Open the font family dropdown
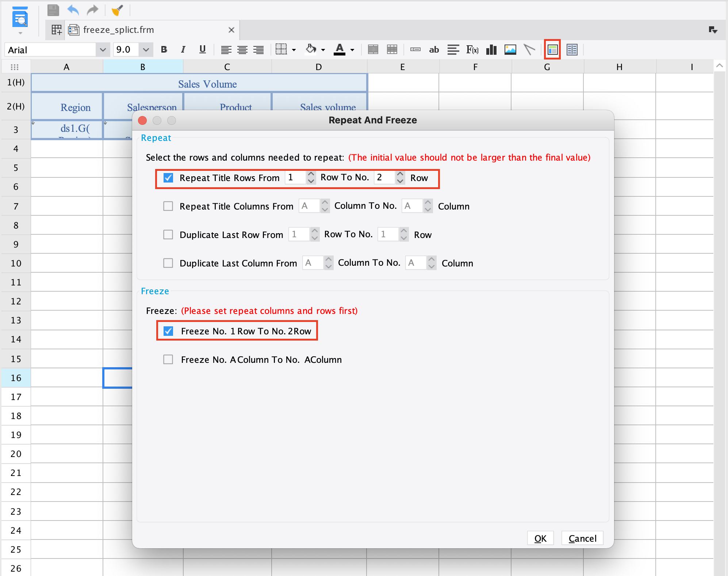The height and width of the screenshot is (576, 728). click(103, 50)
